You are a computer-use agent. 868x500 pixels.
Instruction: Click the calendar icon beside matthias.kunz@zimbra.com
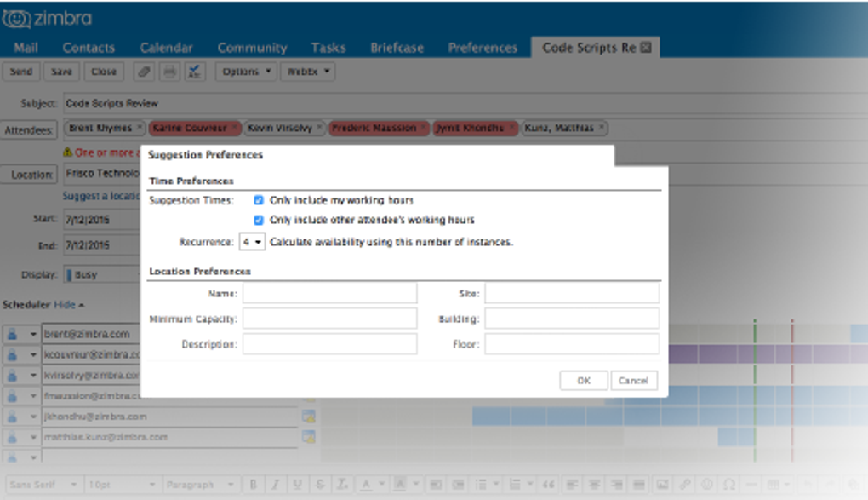[309, 437]
